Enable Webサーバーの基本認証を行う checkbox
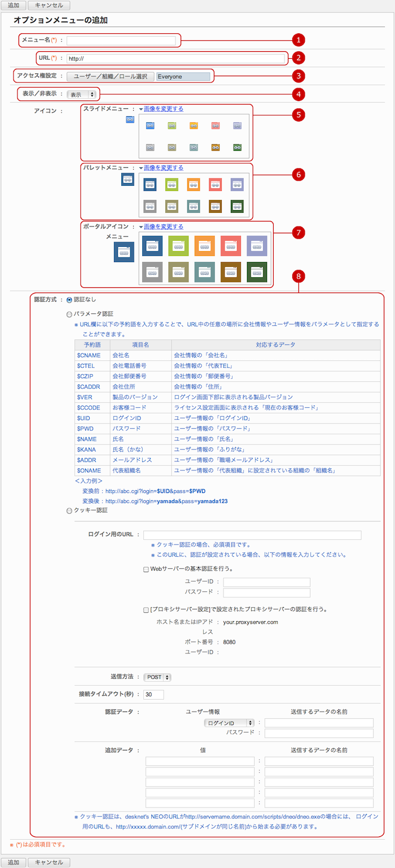This screenshot has width=395, height=868. pyautogui.click(x=146, y=569)
